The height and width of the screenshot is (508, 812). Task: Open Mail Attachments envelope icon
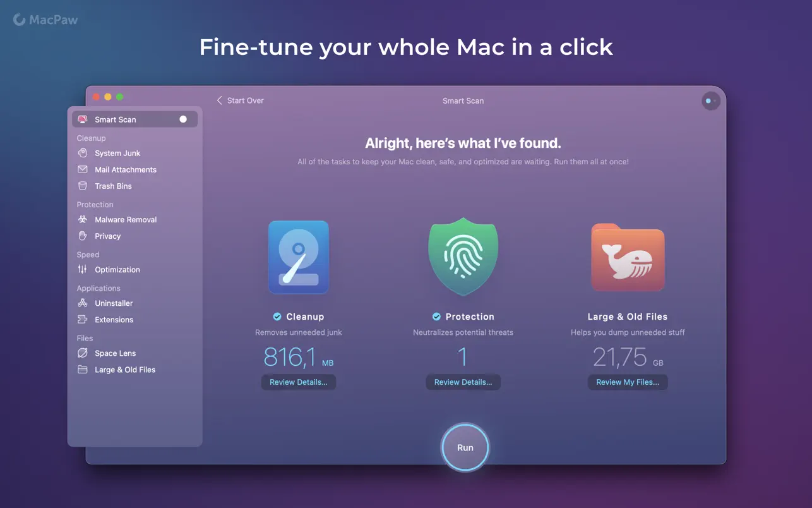(82, 169)
